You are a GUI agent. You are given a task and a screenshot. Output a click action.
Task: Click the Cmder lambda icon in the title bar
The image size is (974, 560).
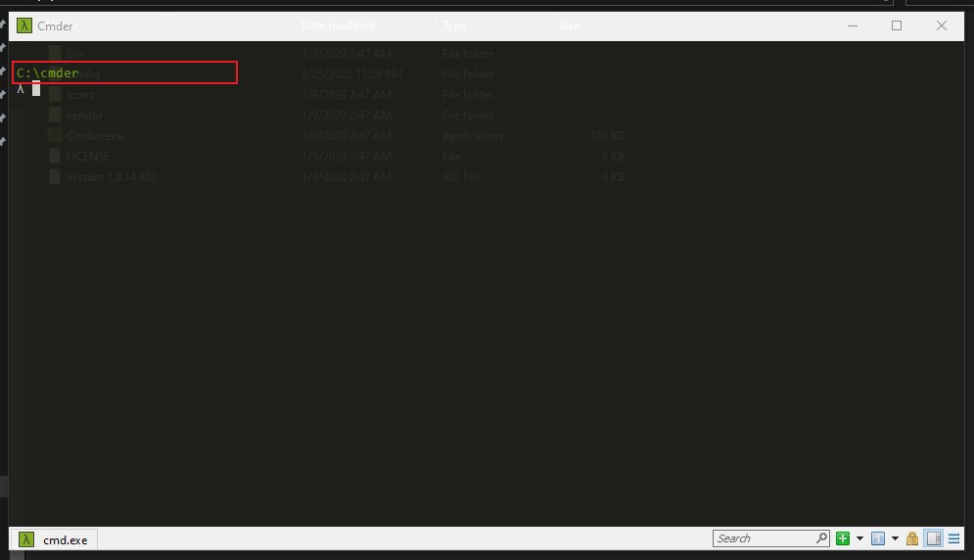[x=24, y=25]
